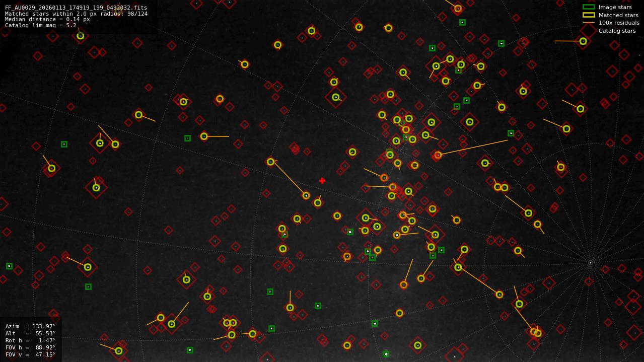Click the 'Image stars' legend label
The width and height of the screenshot is (644, 362).
tap(615, 7)
